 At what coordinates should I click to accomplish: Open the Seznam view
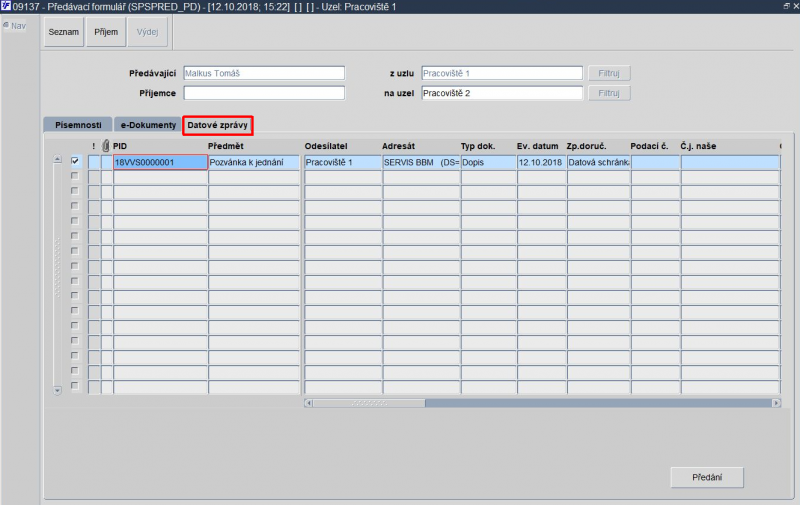(x=64, y=32)
